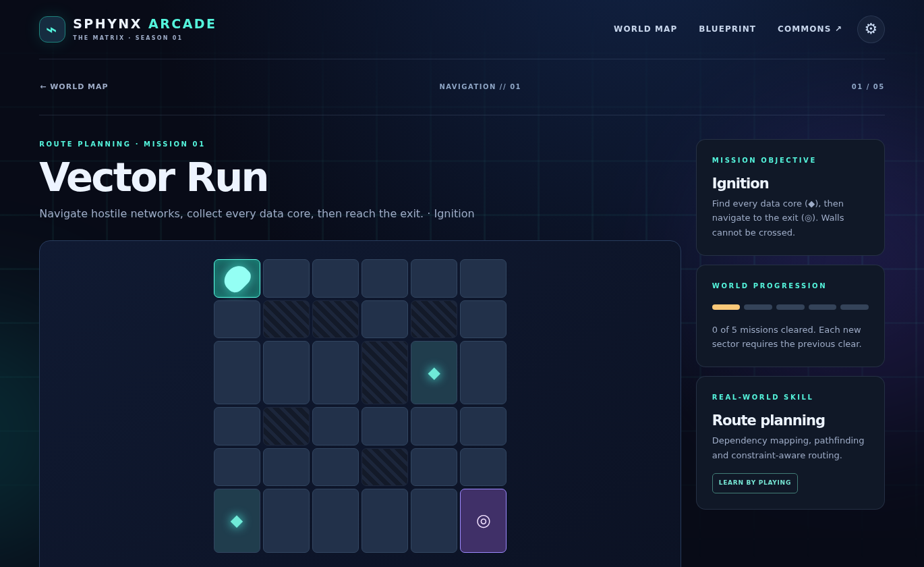Open the Blueprint nav item
This screenshot has height=567, width=924.
coord(727,29)
